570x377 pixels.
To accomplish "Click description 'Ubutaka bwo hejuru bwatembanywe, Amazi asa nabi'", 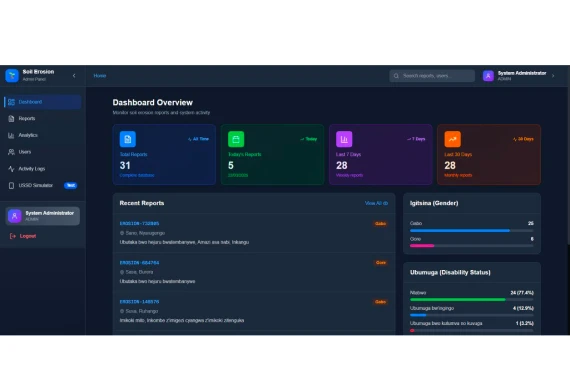I will pos(184,242).
